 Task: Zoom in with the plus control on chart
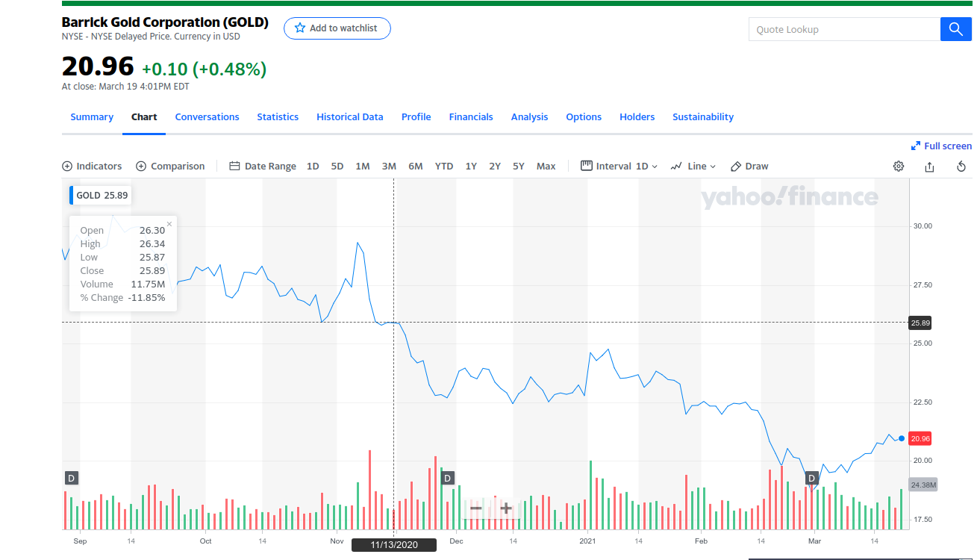coord(506,508)
